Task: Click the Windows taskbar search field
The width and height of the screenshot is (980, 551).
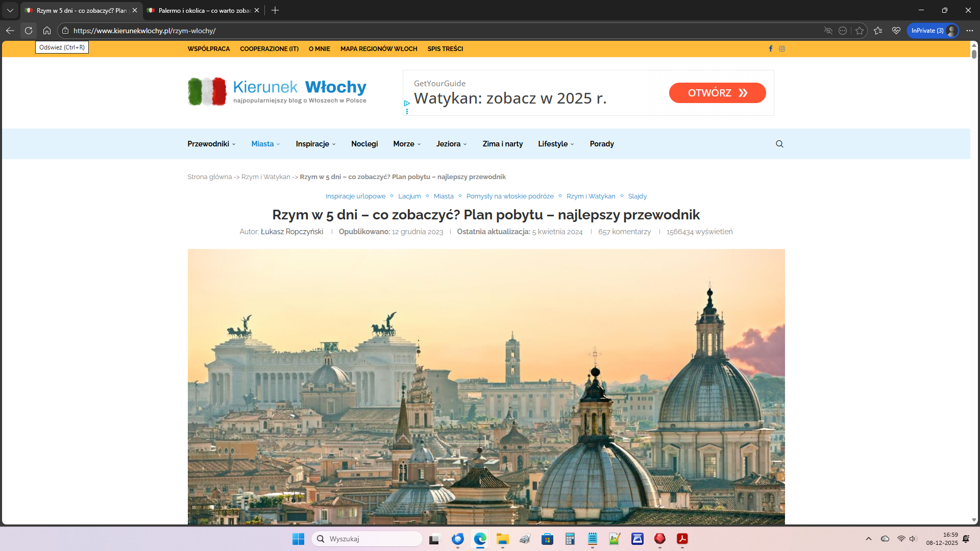Action: point(367,539)
